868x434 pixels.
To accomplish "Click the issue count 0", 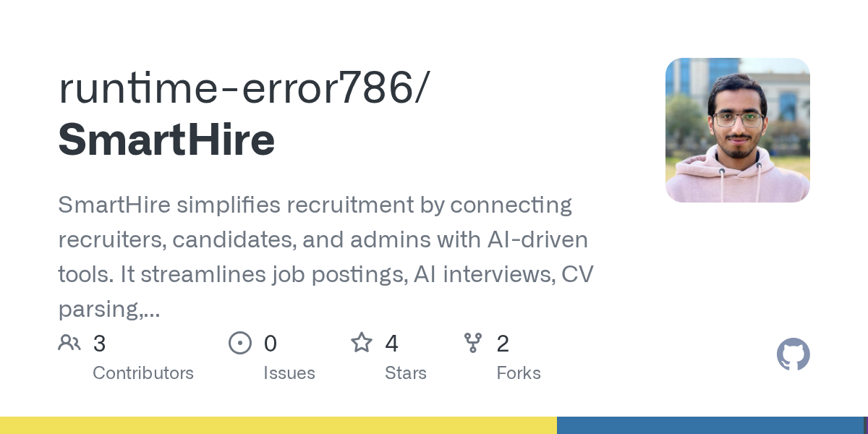I will tap(270, 344).
